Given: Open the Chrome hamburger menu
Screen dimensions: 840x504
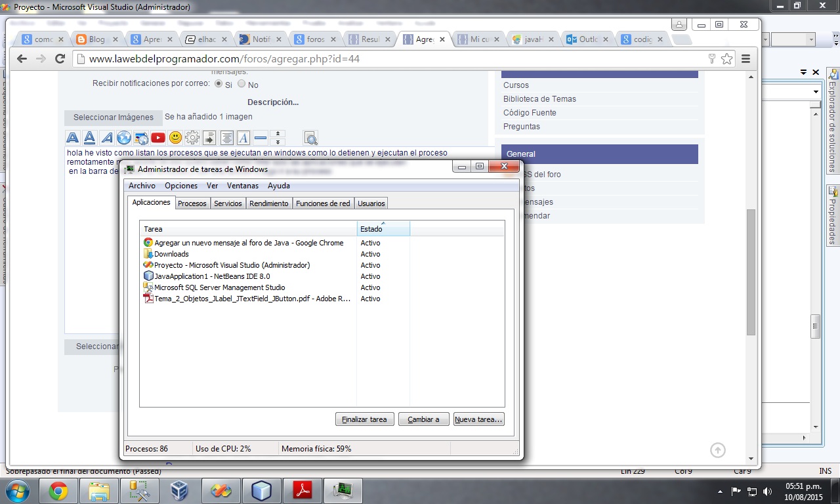Looking at the screenshot, I should tap(745, 58).
